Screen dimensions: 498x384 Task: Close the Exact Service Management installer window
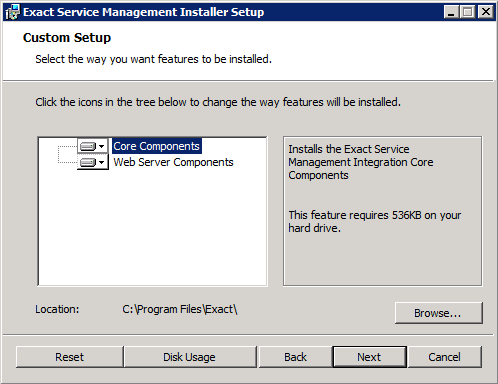point(486,12)
